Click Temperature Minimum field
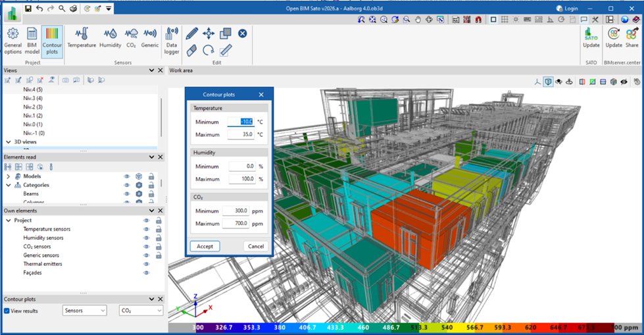Image resolution: width=644 pixels, height=335 pixels. [241, 122]
